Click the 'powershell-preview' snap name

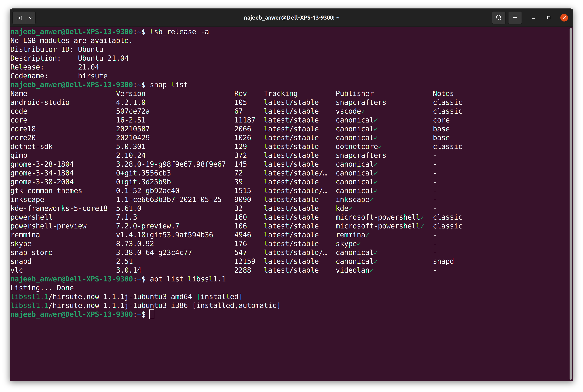[48, 226]
